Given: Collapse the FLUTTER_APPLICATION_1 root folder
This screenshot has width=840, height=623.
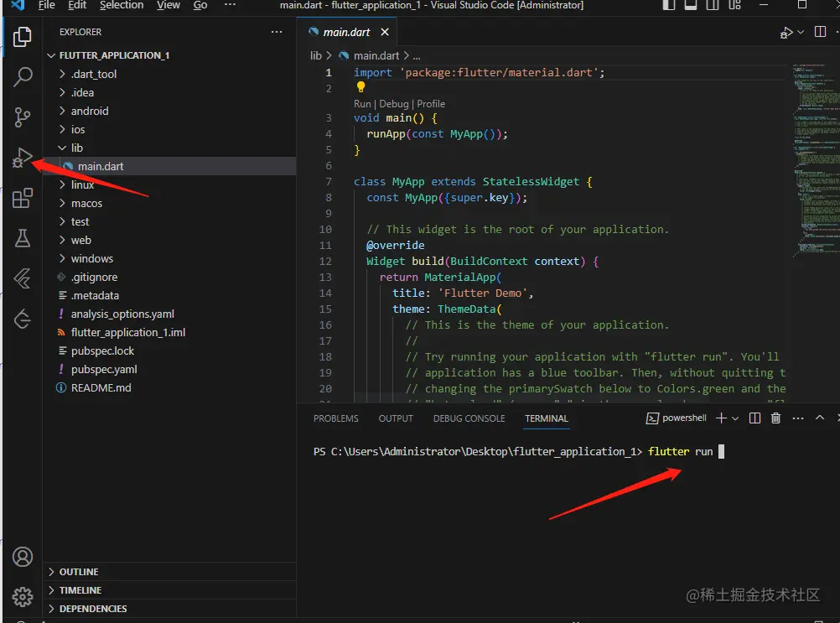Looking at the screenshot, I should pos(51,55).
